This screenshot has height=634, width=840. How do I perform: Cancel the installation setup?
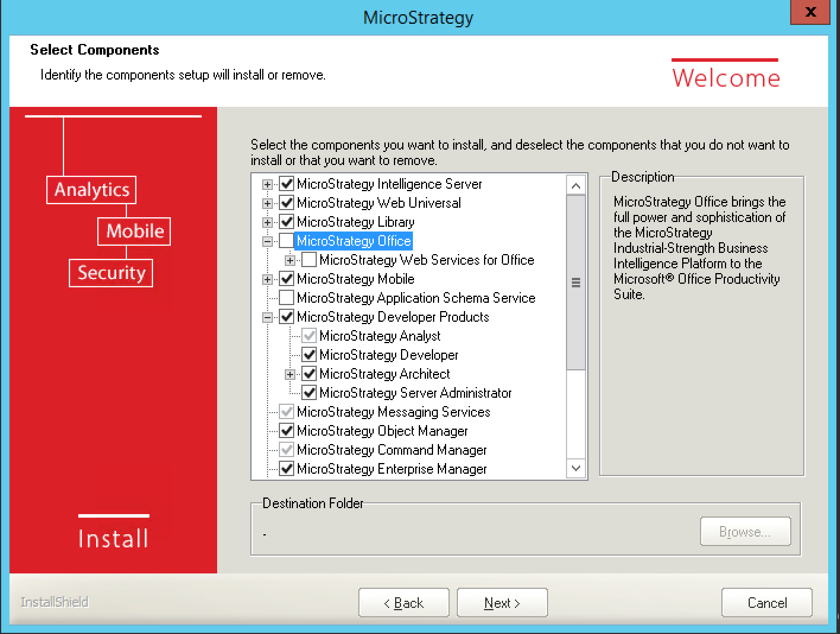point(766,603)
